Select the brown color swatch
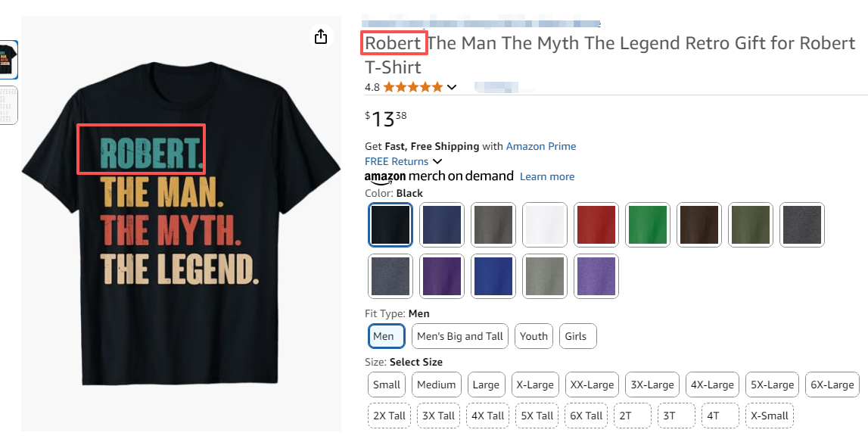This screenshot has width=868, height=436. tap(699, 225)
